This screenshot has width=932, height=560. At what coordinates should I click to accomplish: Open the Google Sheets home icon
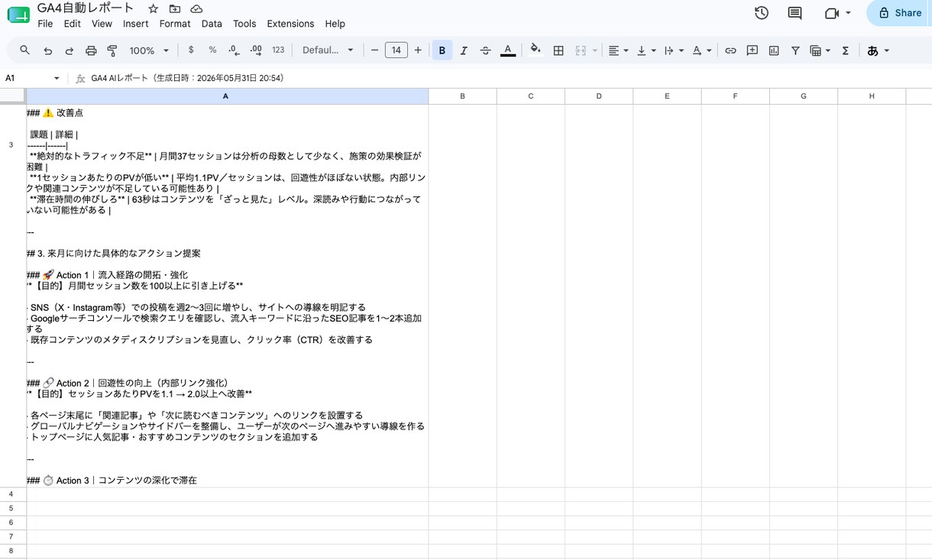click(18, 15)
